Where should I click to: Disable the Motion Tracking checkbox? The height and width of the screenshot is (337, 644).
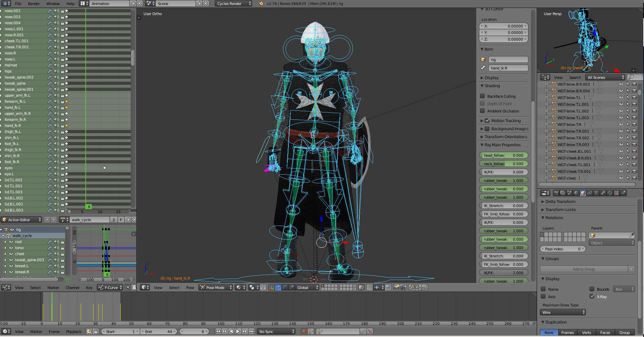(x=487, y=121)
